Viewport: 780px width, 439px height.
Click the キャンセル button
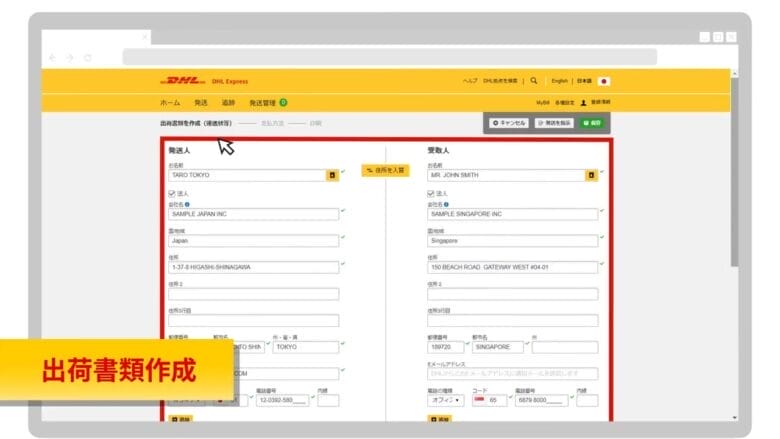pos(509,123)
